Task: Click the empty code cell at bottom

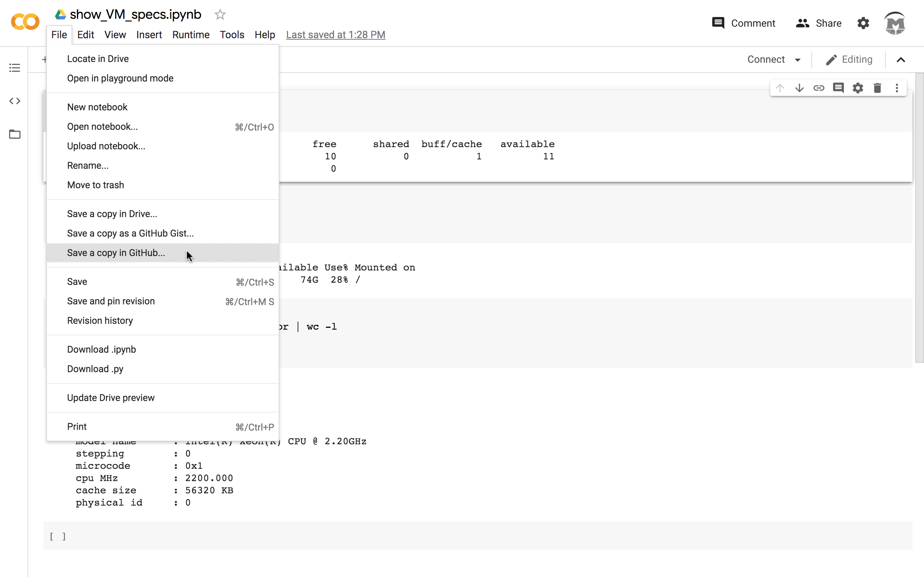Action: 477,536
